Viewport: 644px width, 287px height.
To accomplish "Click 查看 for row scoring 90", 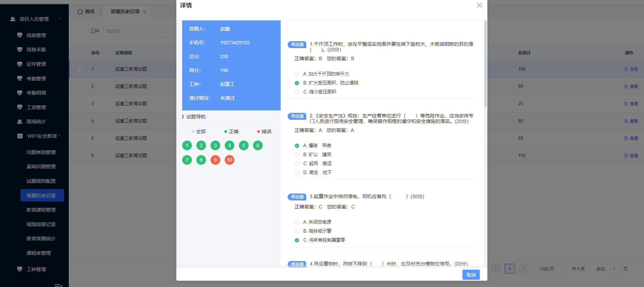I will 631,87.
